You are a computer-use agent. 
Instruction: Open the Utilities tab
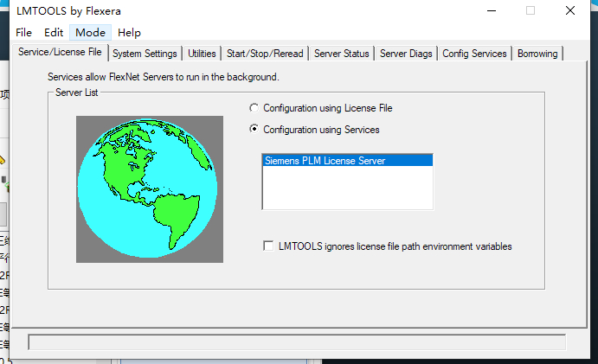(x=202, y=54)
